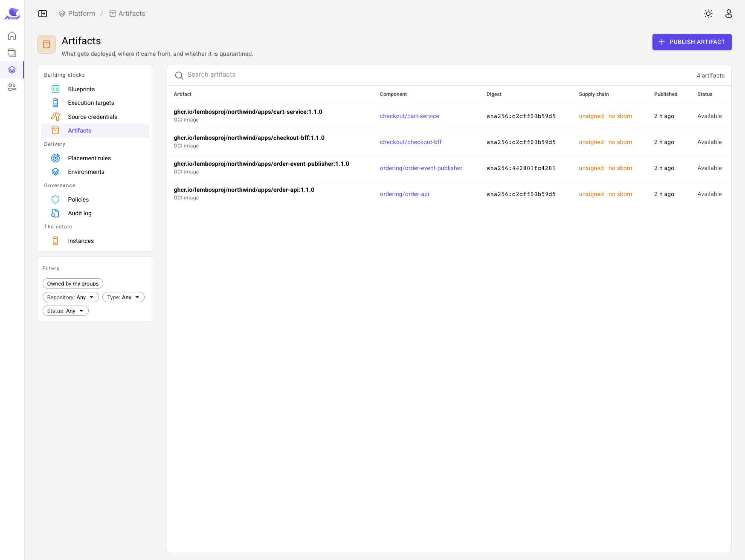Image resolution: width=745 pixels, height=560 pixels.
Task: Open the Home icon in the left rail
Action: coord(12,35)
